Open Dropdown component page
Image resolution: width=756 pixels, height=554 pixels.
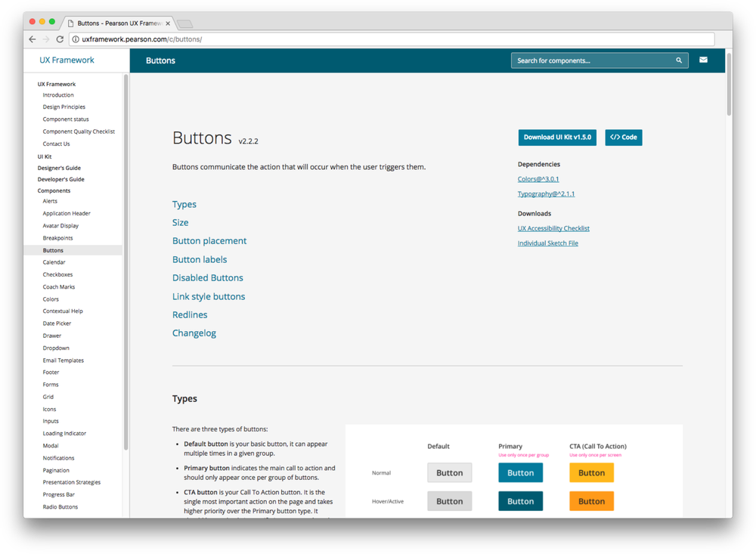56,348
